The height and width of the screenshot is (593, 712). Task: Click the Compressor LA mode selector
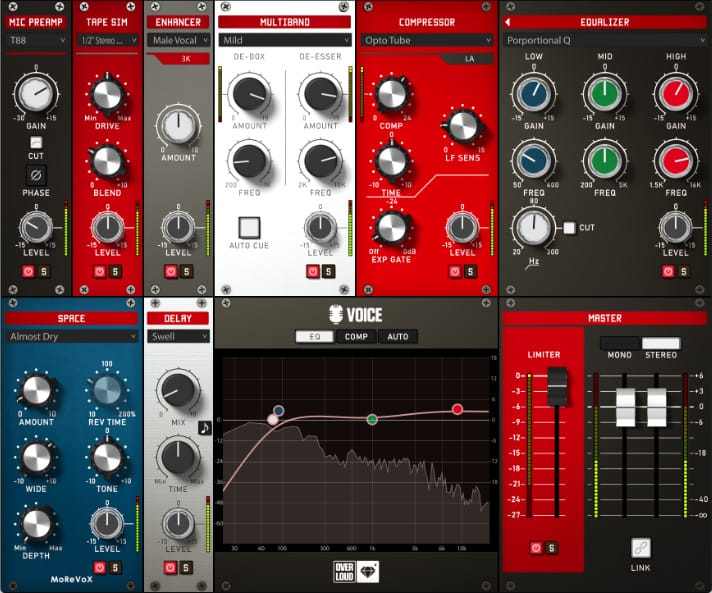click(468, 59)
